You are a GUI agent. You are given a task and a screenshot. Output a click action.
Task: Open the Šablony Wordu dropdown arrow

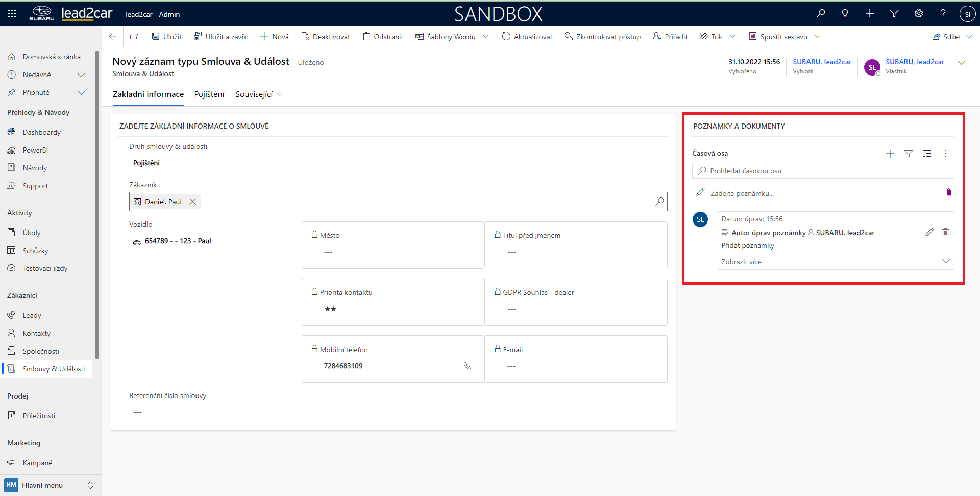(x=486, y=37)
